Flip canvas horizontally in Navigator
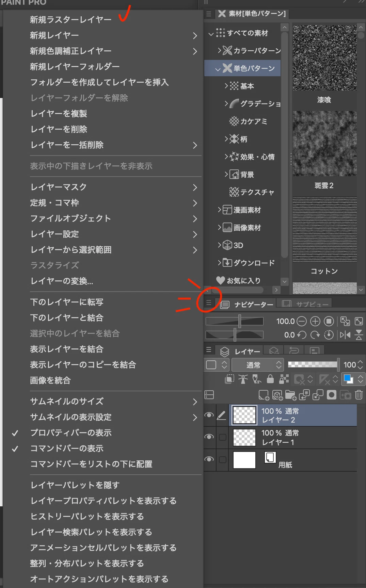 point(345,335)
